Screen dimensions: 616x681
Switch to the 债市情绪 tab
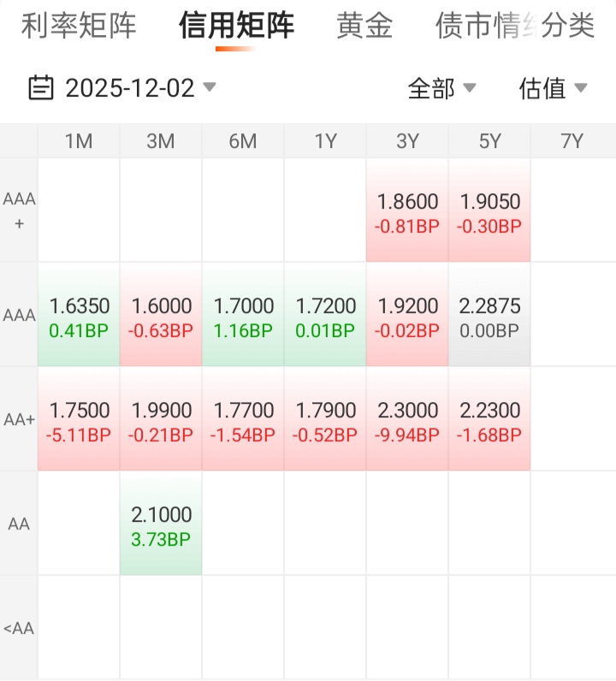(481, 26)
